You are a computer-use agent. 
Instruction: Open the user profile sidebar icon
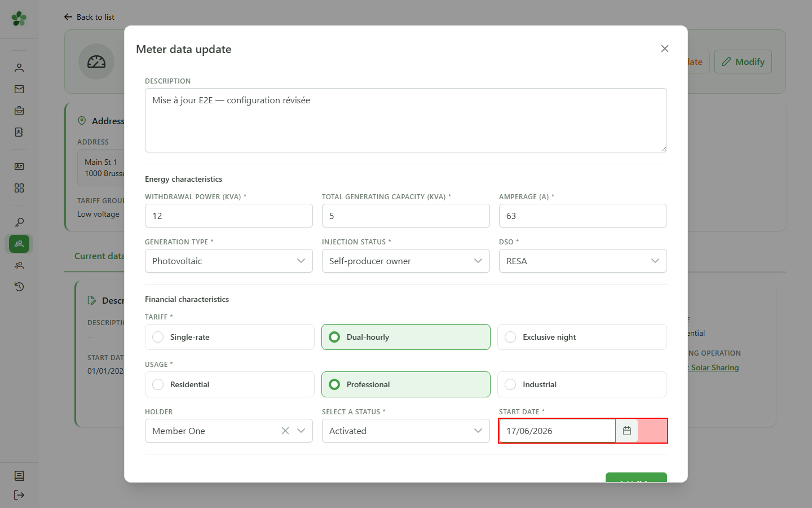click(19, 68)
